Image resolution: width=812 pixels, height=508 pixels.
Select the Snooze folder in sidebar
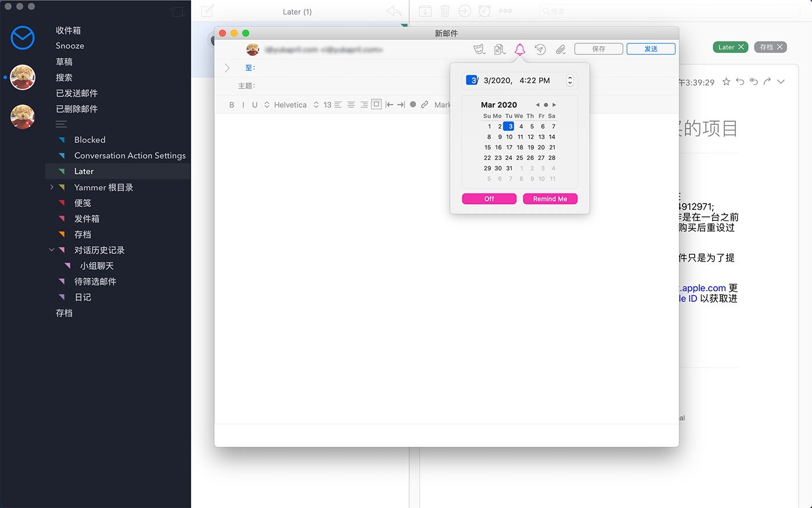pyautogui.click(x=70, y=46)
